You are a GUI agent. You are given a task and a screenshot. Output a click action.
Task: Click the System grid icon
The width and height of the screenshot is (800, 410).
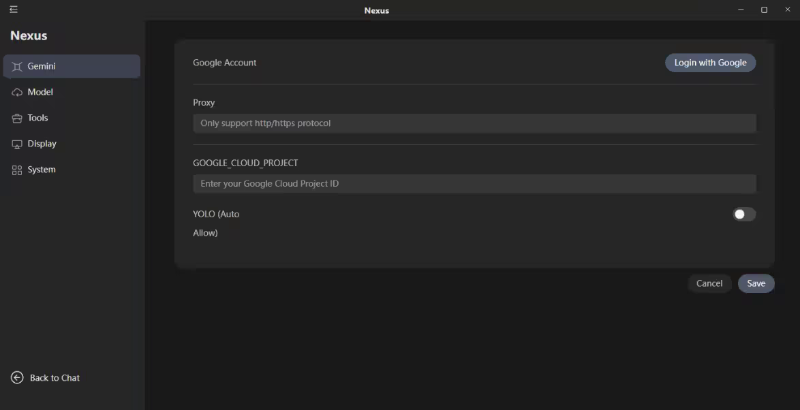click(17, 170)
